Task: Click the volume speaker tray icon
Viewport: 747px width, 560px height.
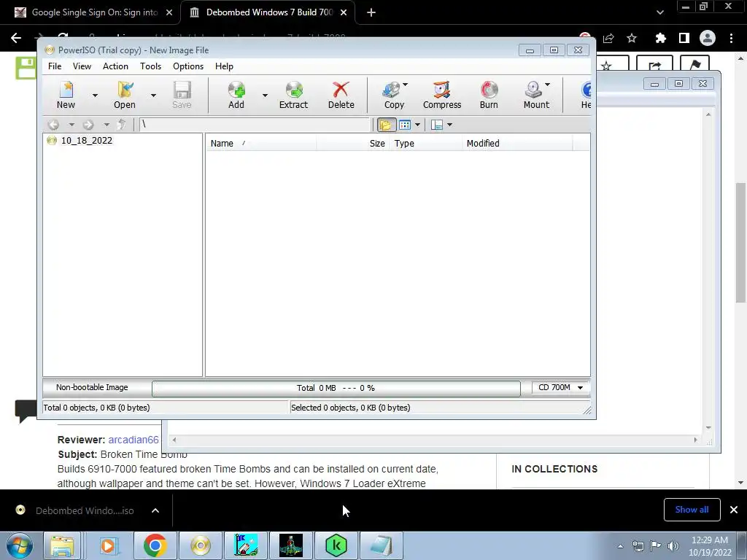Action: pyautogui.click(x=673, y=546)
